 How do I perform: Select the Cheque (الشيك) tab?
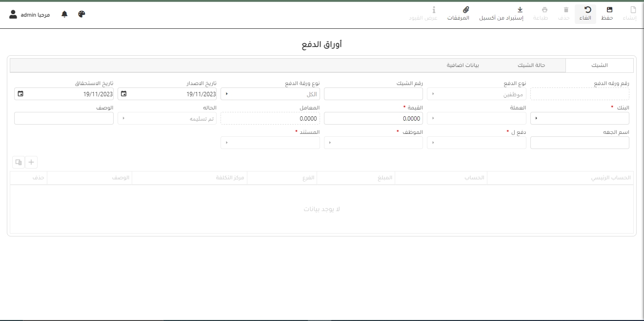(599, 65)
